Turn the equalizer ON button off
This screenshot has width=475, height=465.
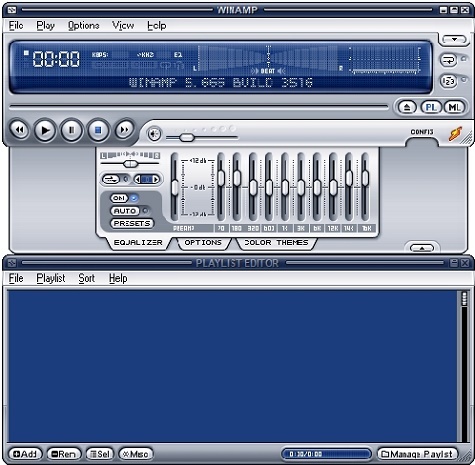119,198
